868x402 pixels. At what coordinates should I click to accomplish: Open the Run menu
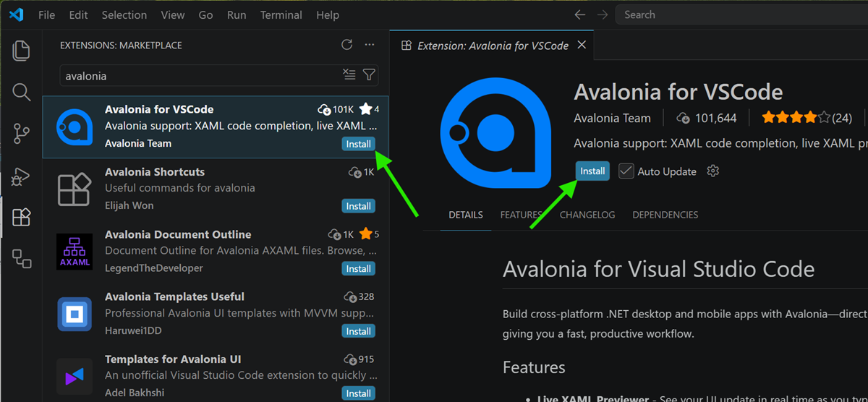pyautogui.click(x=237, y=14)
